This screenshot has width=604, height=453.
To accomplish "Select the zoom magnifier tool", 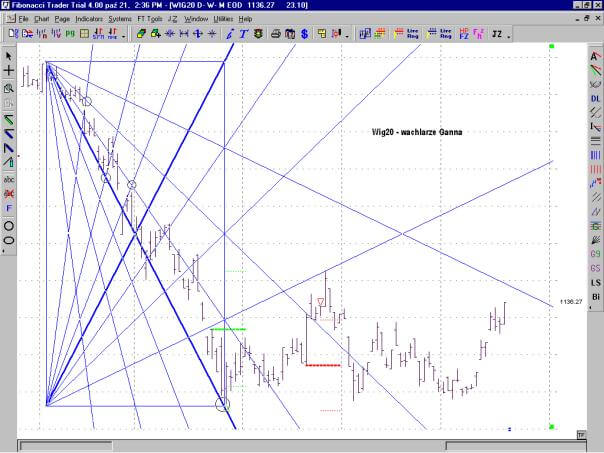I will pos(9,87).
